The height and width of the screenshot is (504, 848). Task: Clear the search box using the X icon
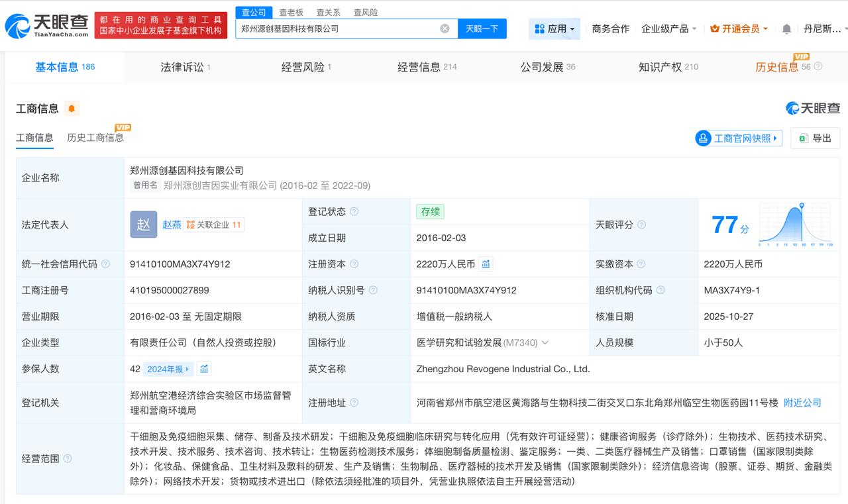click(x=445, y=28)
